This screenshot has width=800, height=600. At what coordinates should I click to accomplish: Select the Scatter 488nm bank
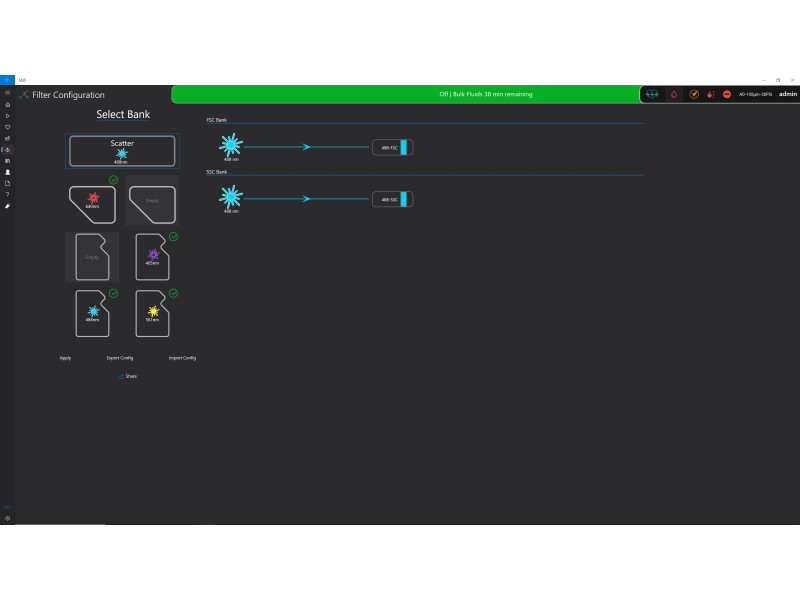coord(122,151)
